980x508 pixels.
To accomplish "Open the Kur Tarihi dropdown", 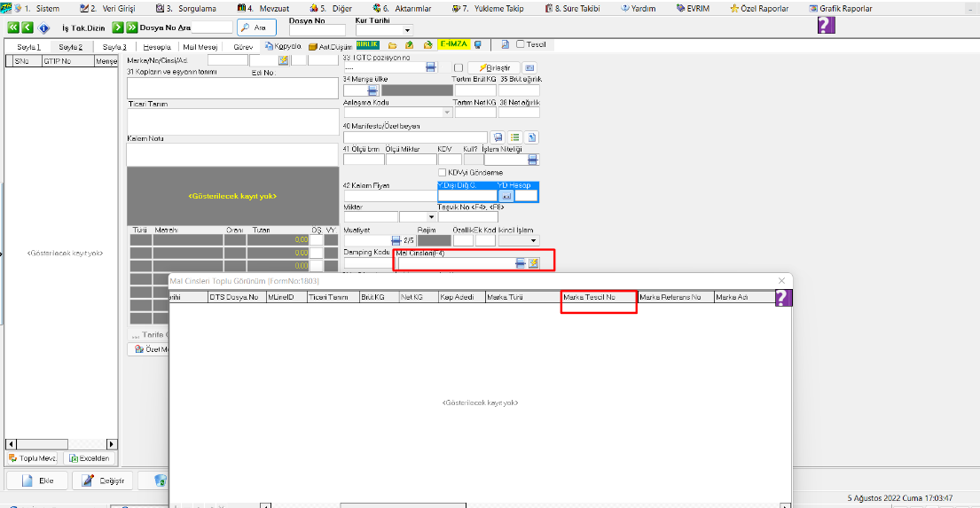I will click(407, 31).
